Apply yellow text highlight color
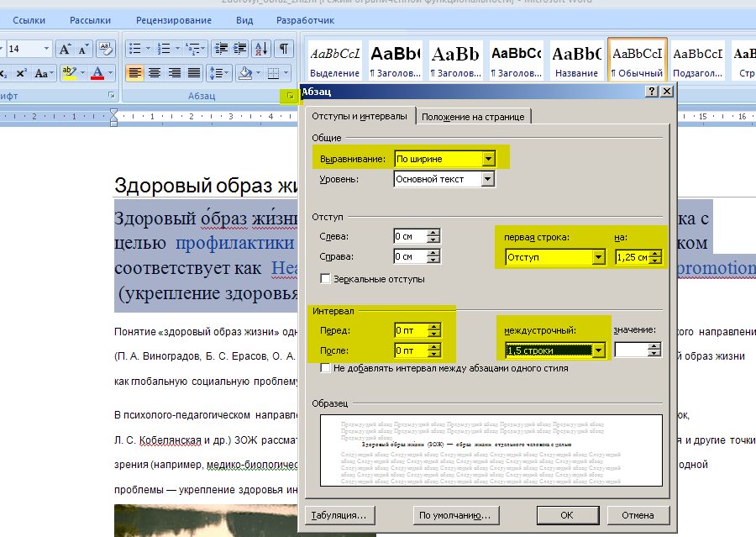The image size is (756, 537). click(70, 73)
